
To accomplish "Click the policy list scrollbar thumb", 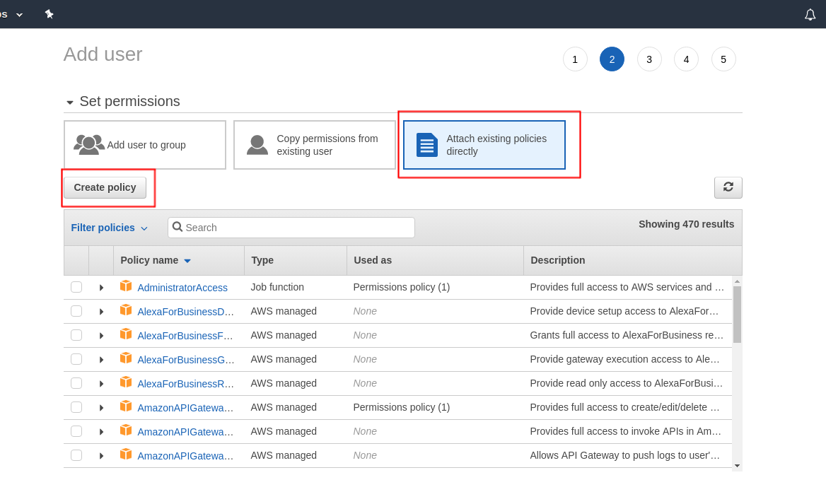I will [x=737, y=314].
